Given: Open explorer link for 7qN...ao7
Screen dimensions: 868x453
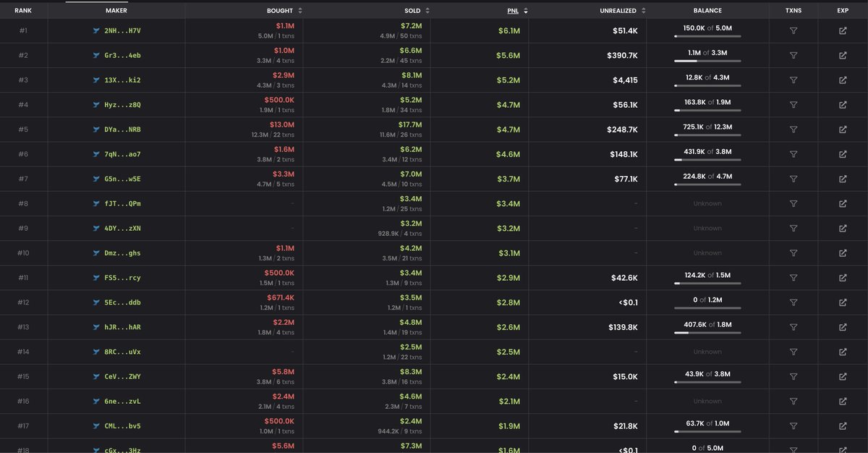Looking at the screenshot, I should tap(843, 154).
